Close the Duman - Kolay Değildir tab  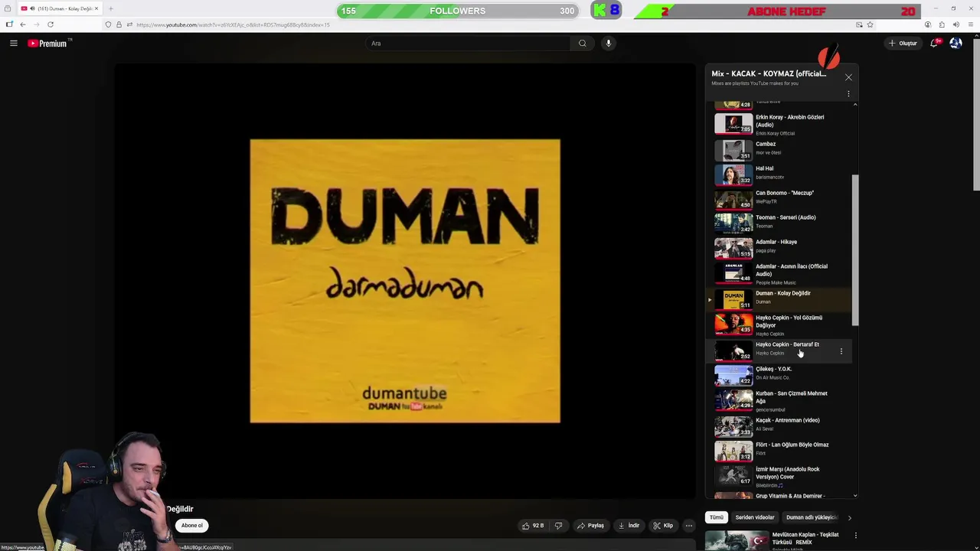click(x=96, y=8)
